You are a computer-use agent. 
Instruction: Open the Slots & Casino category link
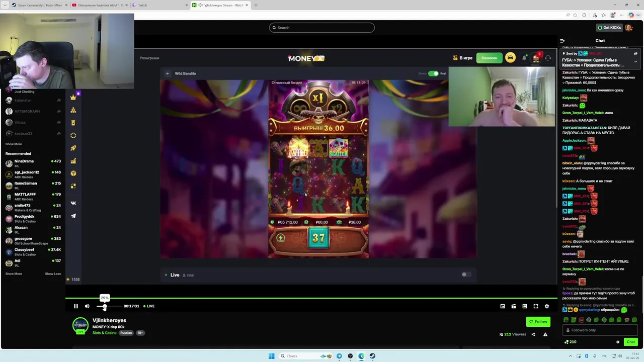(x=104, y=333)
